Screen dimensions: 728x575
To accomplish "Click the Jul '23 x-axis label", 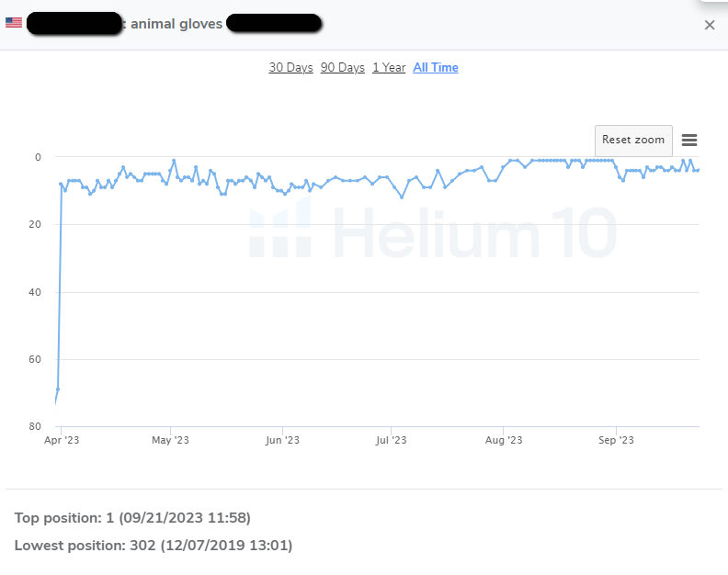I will (x=391, y=441).
